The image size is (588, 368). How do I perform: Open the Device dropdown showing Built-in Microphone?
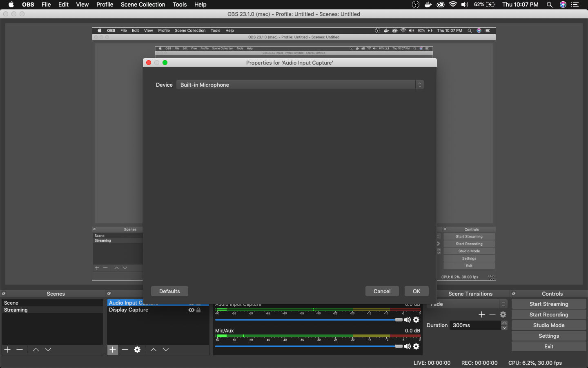point(300,85)
